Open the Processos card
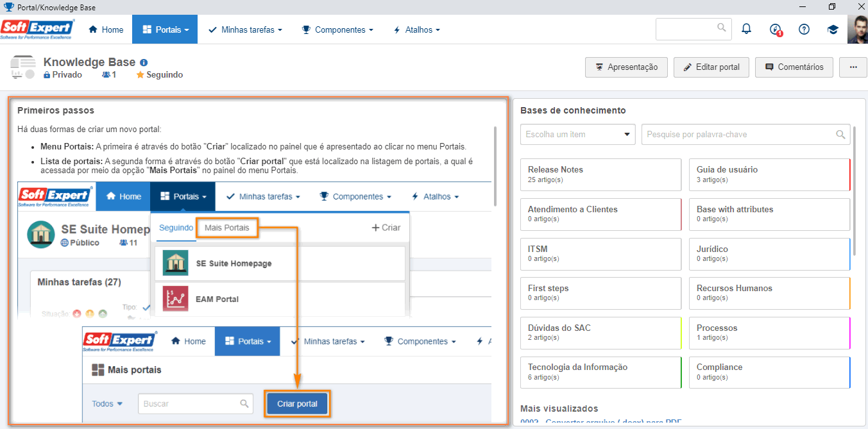The width and height of the screenshot is (868, 429). coord(769,333)
